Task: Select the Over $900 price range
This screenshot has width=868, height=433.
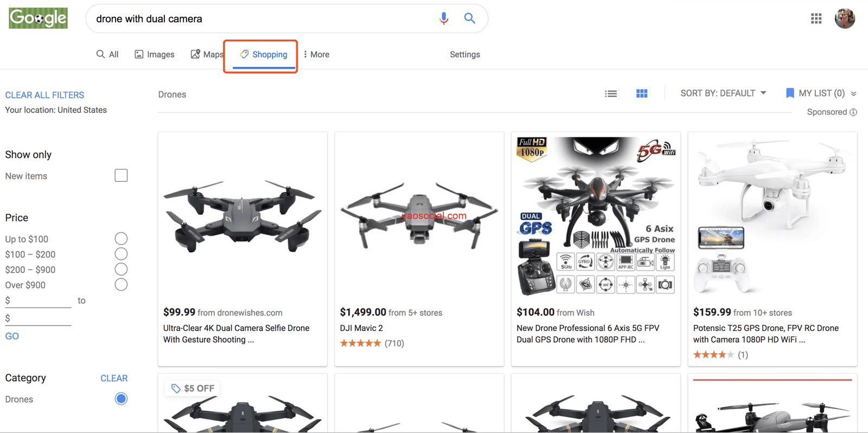Action: click(x=121, y=285)
